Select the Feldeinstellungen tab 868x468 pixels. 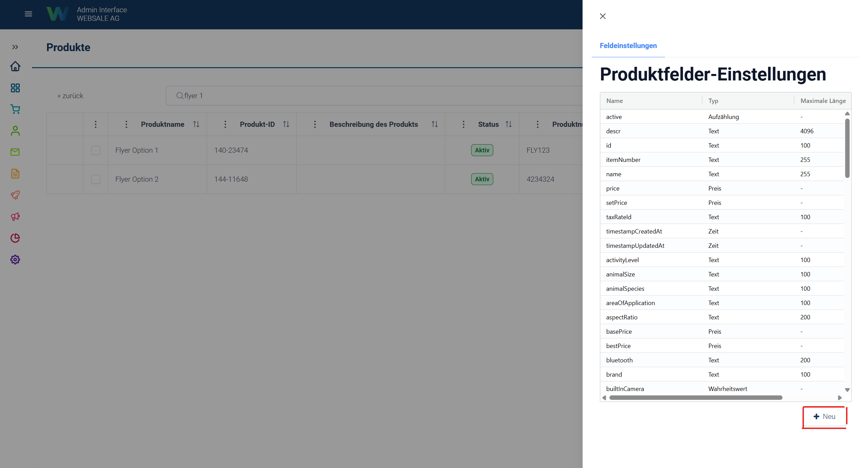628,46
